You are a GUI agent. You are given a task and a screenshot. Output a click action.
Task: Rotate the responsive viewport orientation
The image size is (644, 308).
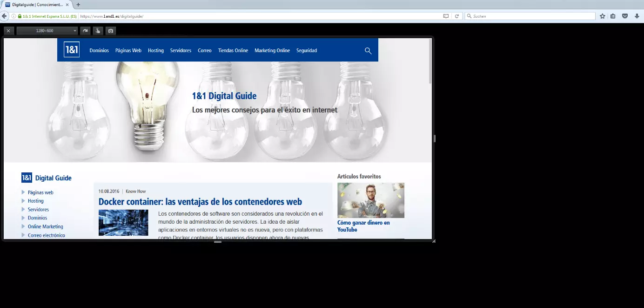point(86,31)
